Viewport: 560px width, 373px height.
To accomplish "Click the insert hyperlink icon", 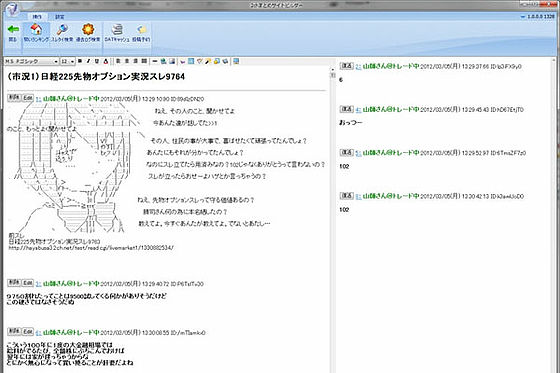I will 163,61.
